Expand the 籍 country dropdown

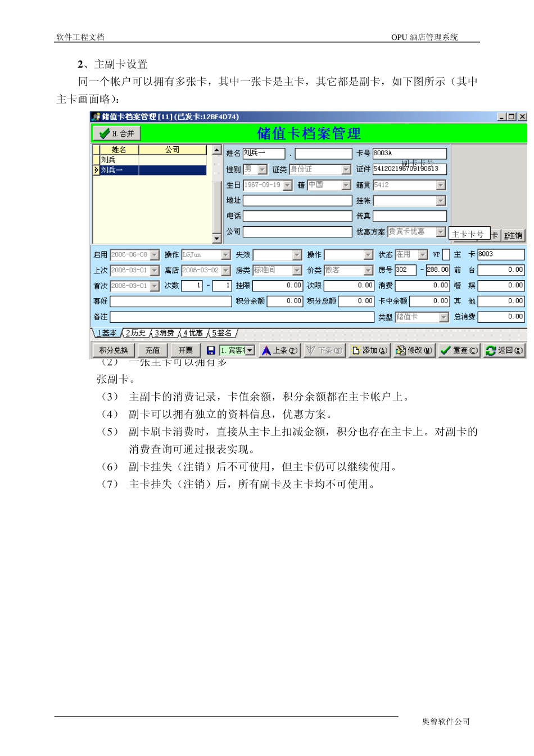pyautogui.click(x=346, y=185)
